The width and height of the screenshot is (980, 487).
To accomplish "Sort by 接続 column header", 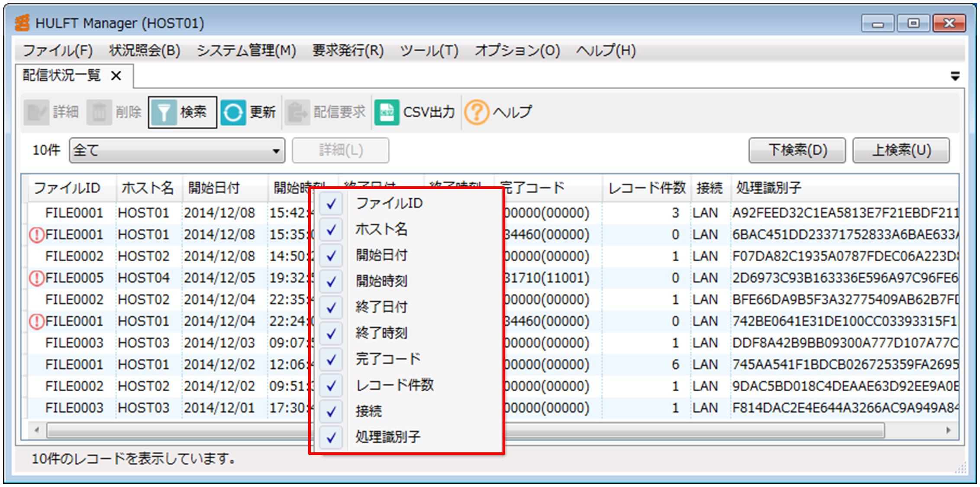I will (x=711, y=188).
